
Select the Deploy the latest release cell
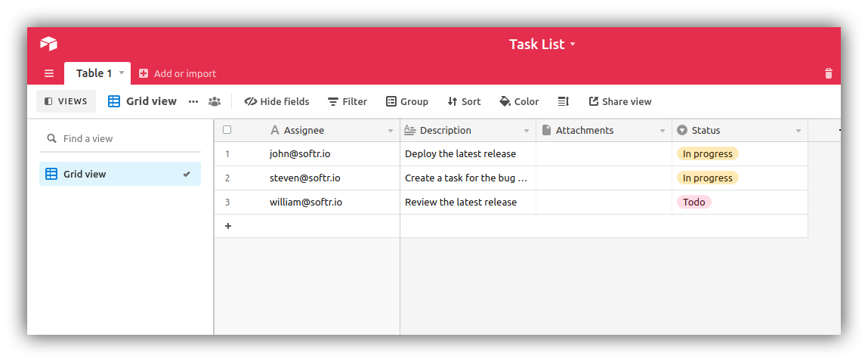coord(468,154)
